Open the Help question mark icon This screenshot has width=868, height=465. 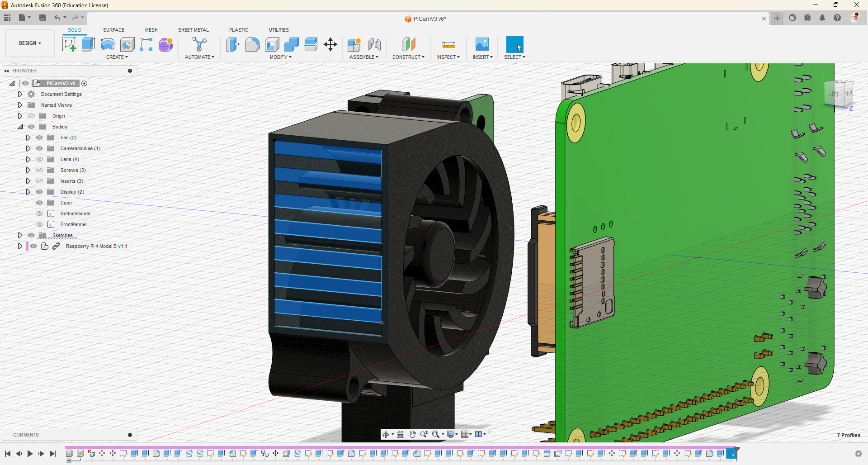837,18
